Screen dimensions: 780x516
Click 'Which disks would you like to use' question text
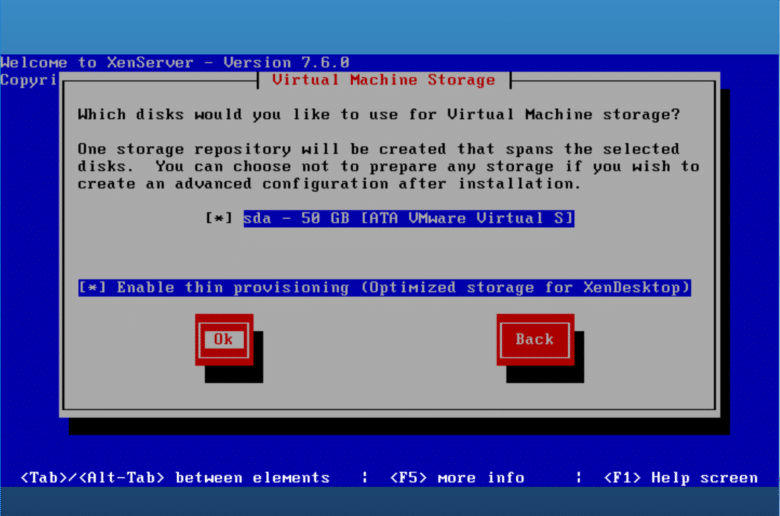pyautogui.click(x=379, y=114)
